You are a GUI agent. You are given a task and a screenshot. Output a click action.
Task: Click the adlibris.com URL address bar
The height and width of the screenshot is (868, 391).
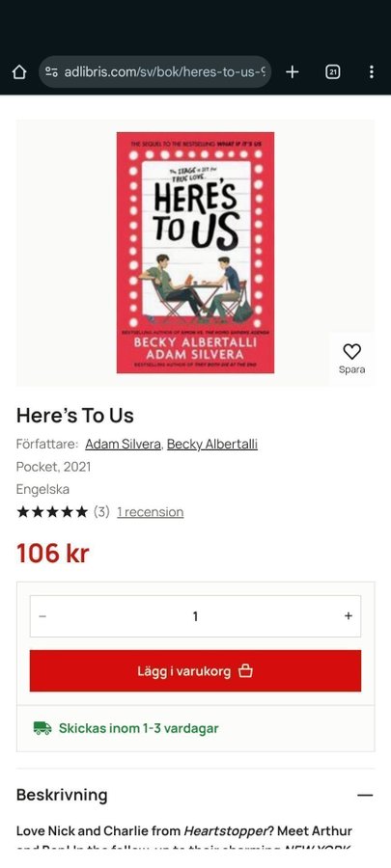point(155,72)
